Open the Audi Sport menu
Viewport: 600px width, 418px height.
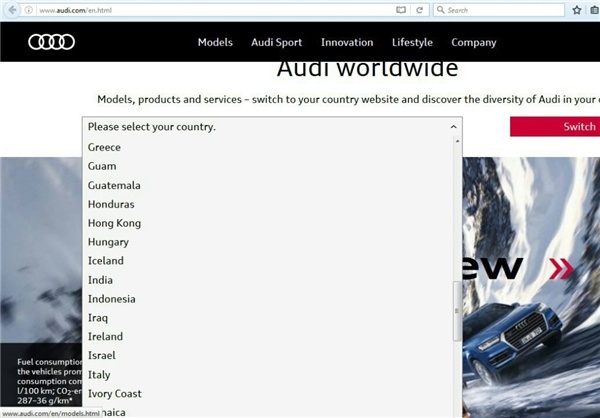click(277, 42)
